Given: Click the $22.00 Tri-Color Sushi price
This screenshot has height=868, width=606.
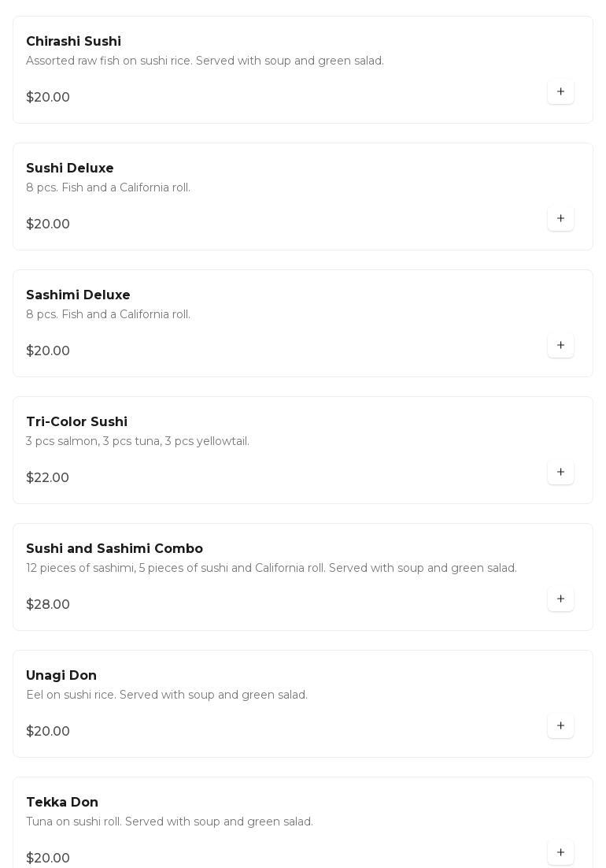Looking at the screenshot, I should point(47,478).
